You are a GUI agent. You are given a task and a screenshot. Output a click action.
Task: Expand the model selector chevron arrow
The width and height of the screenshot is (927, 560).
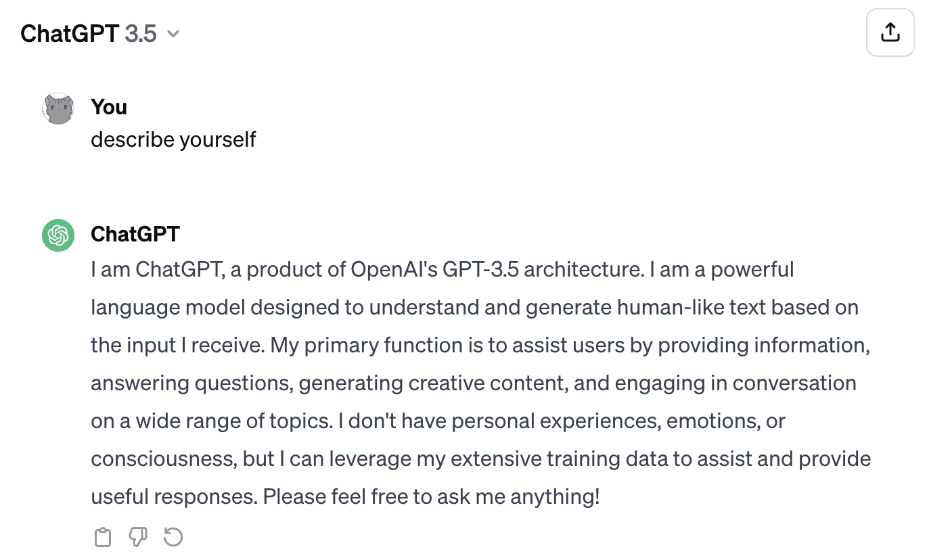pos(173,34)
